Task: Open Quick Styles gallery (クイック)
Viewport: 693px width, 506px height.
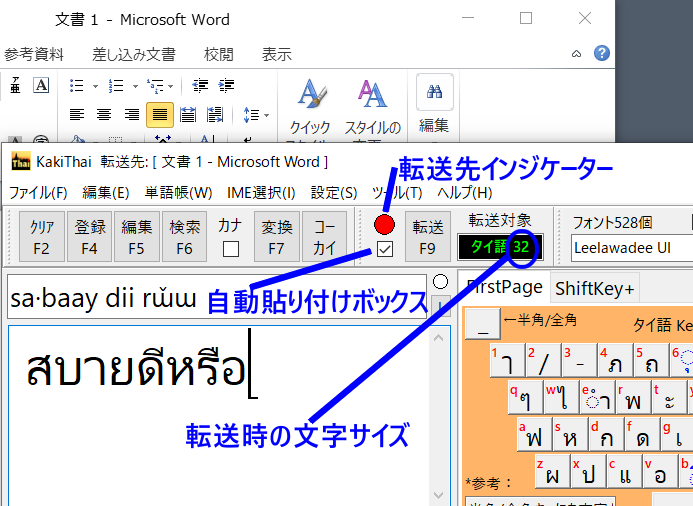Action: (x=311, y=108)
